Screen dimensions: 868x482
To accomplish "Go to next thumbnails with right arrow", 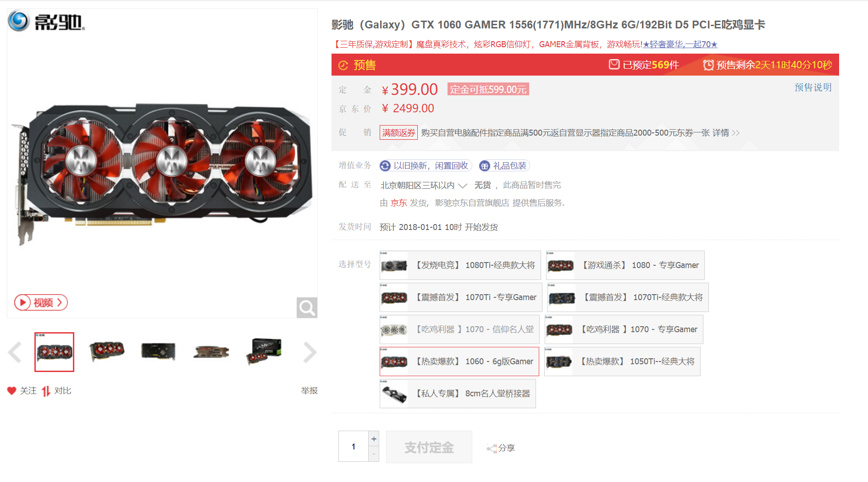I will click(310, 352).
